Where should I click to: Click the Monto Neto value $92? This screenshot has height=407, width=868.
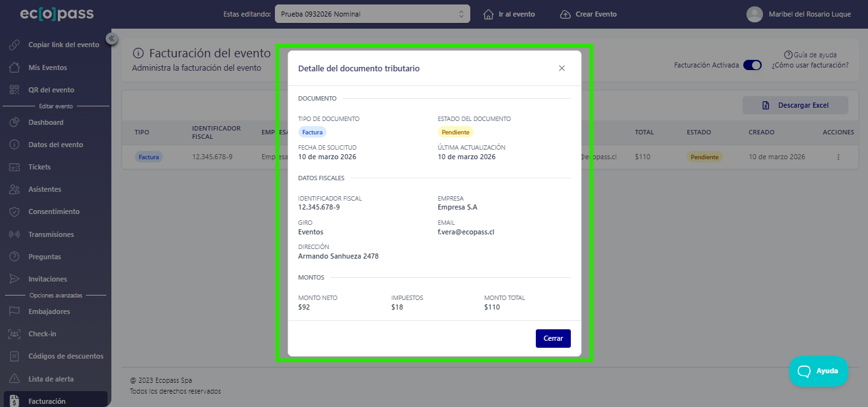point(304,307)
